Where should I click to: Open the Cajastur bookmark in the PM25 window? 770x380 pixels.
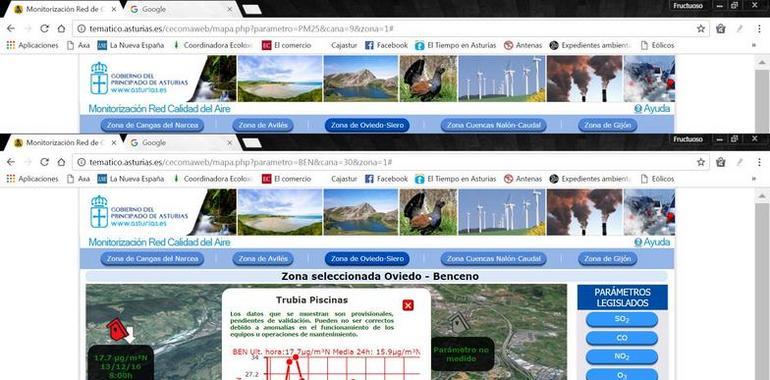point(344,45)
